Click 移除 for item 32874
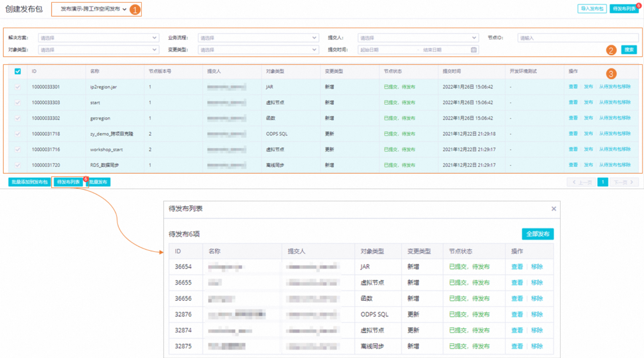The height and width of the screenshot is (358, 644). click(x=537, y=330)
